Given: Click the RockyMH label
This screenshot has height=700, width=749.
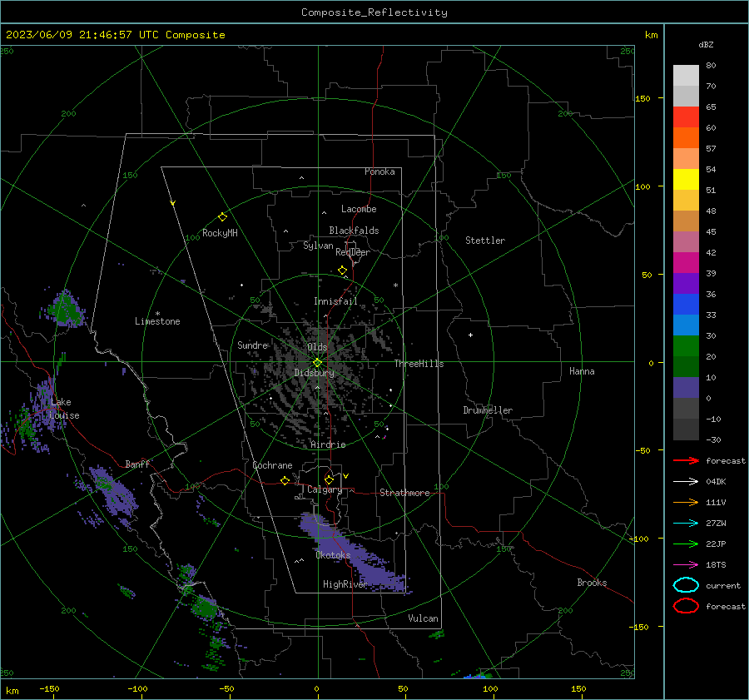Looking at the screenshot, I should click(220, 233).
